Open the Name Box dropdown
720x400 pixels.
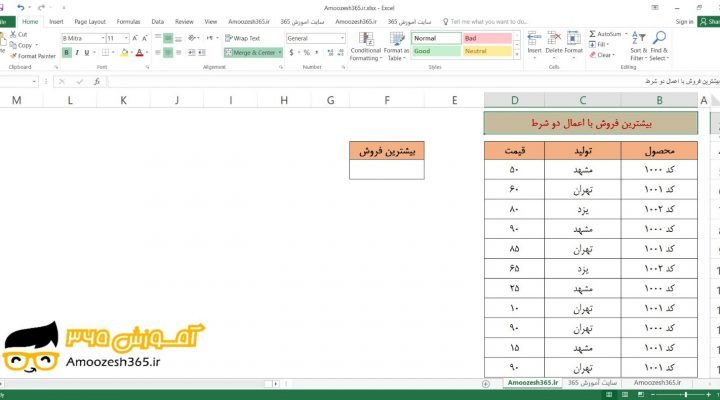click(x=34, y=82)
